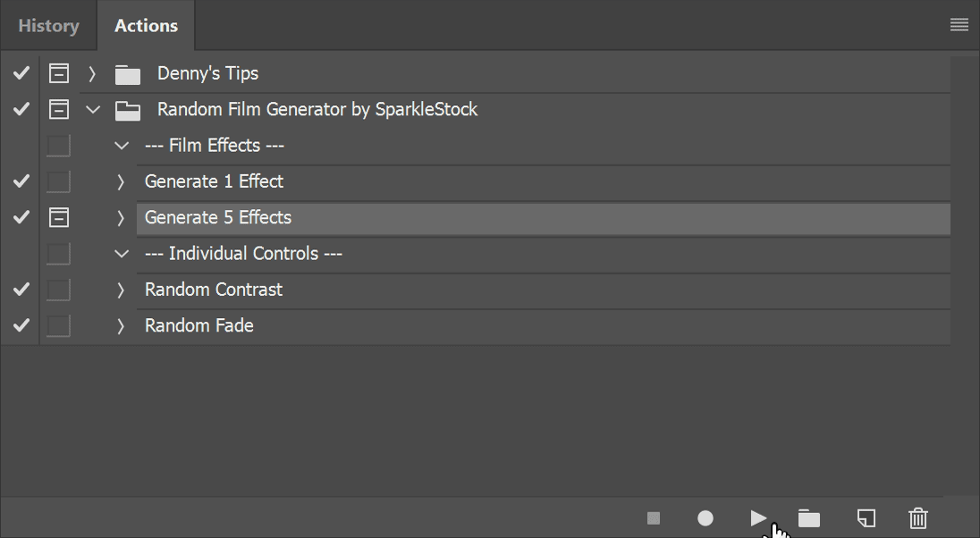Image resolution: width=980 pixels, height=538 pixels.
Task: Select the Actions tab
Action: pyautogui.click(x=147, y=26)
